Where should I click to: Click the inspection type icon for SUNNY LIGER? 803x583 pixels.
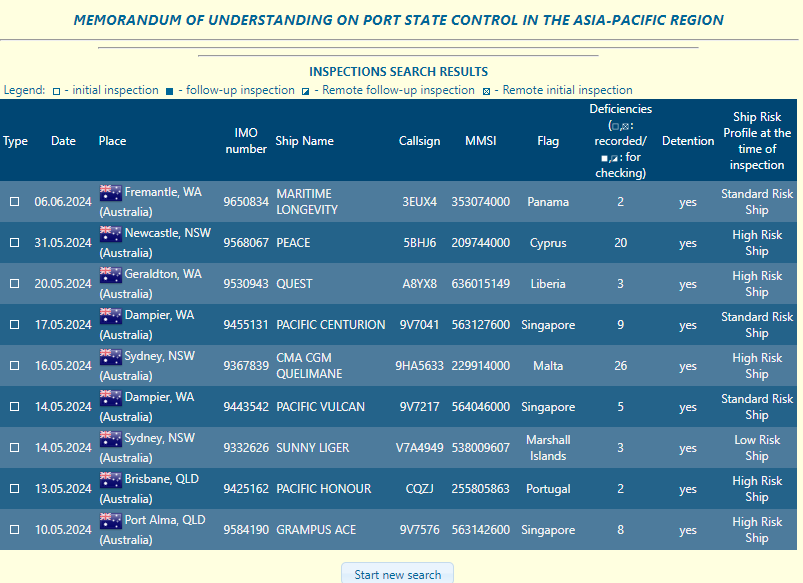14,447
